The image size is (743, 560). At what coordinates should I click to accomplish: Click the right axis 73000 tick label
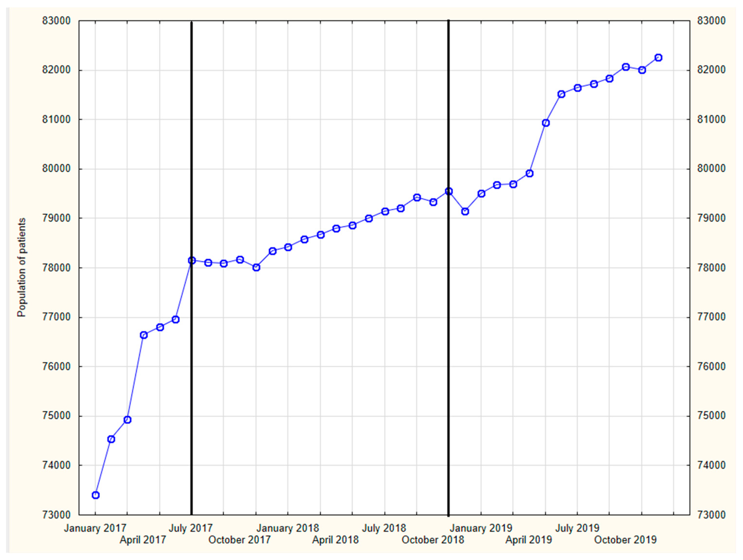tap(712, 515)
